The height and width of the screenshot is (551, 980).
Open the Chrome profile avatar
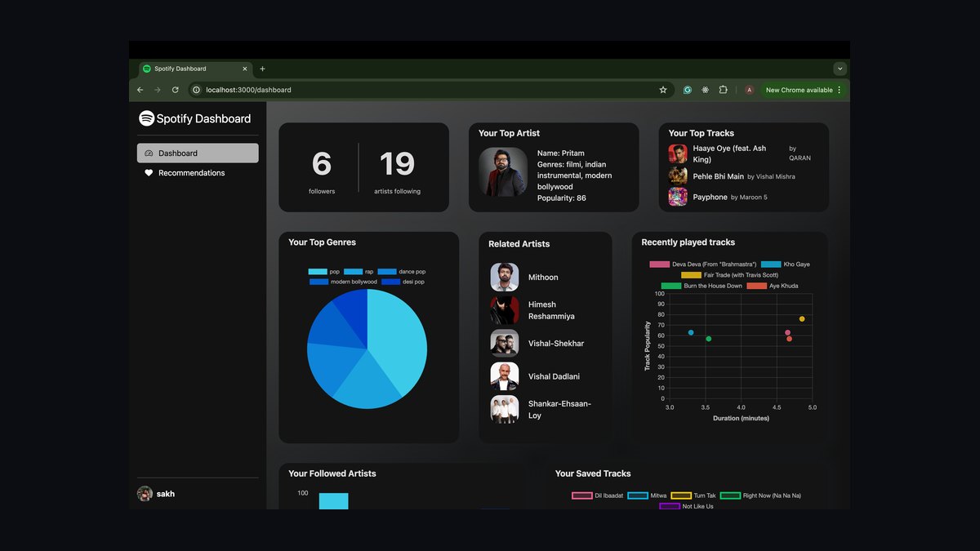[749, 90]
